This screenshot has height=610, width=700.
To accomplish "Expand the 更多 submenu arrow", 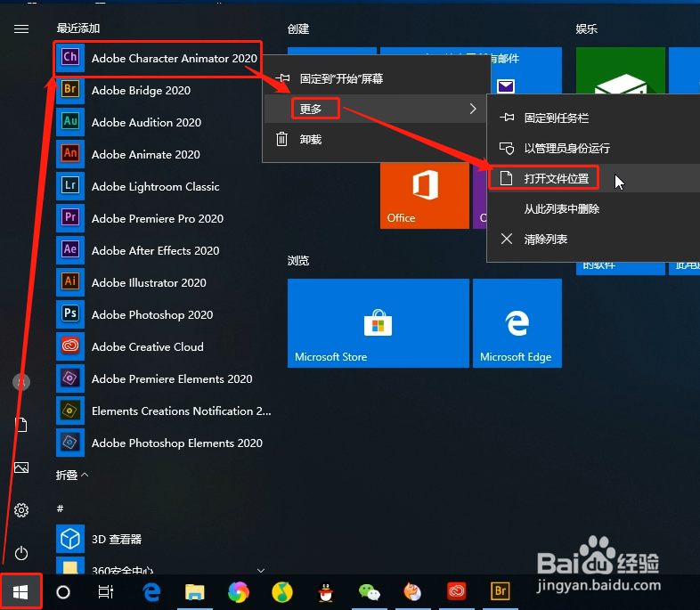I will coord(473,109).
